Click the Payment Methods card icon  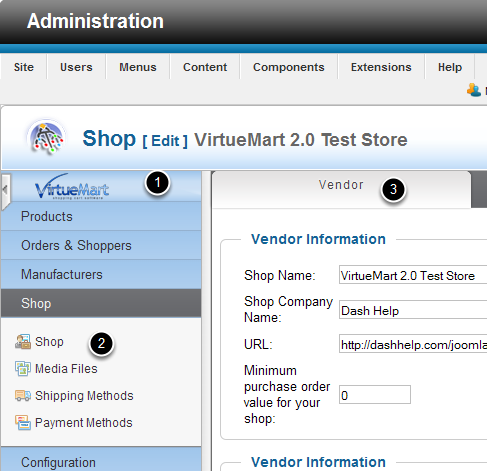23,423
